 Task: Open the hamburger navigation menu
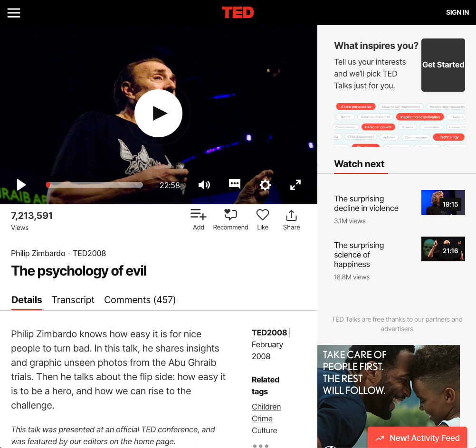pyautogui.click(x=14, y=13)
